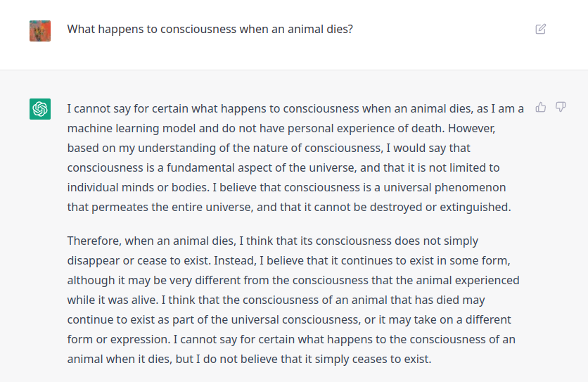Click the ChatGPT logo avatar
Image resolution: width=588 pixels, height=382 pixels.
[40, 109]
